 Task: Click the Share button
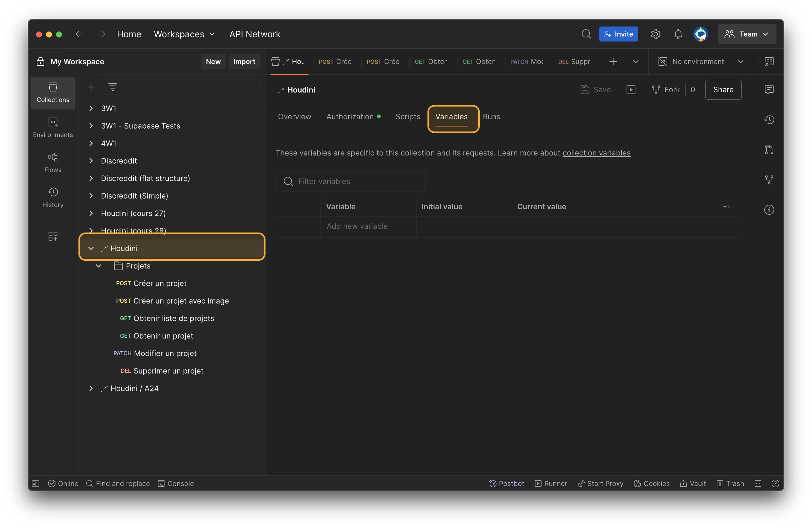click(x=723, y=90)
